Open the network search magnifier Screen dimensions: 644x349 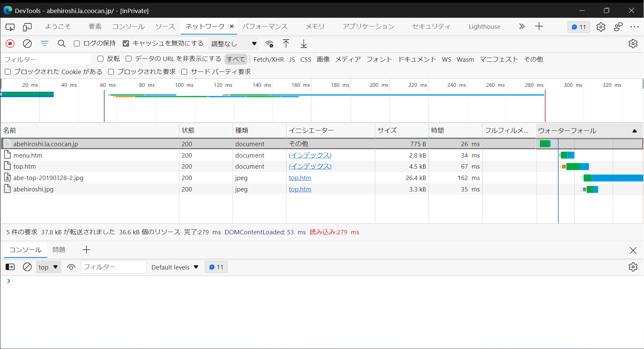[62, 44]
